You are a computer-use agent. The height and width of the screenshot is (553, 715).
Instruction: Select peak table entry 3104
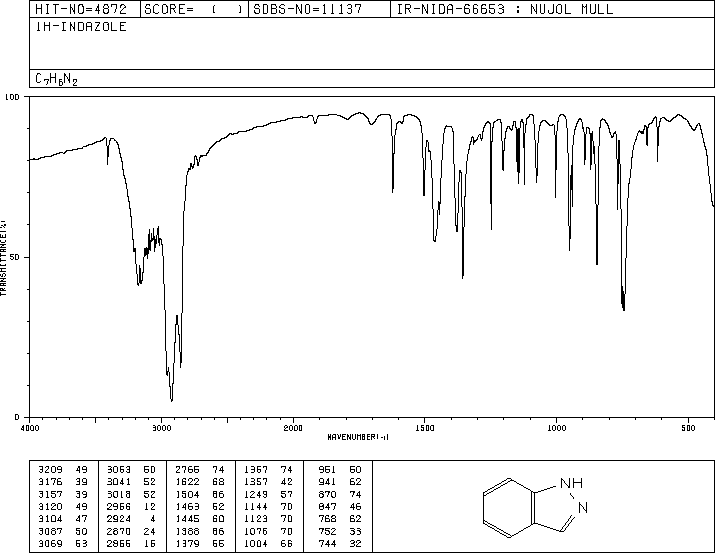point(50,519)
